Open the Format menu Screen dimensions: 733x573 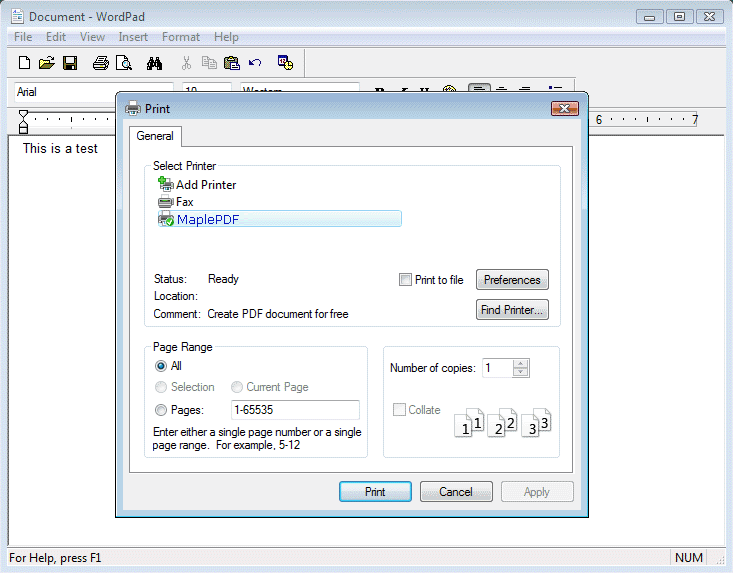point(181,37)
